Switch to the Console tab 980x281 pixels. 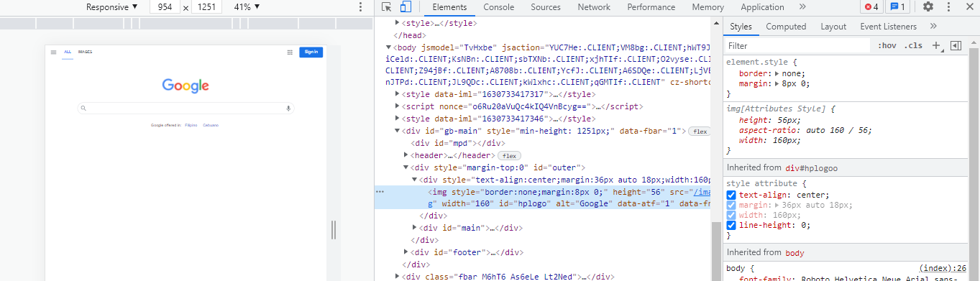[498, 7]
